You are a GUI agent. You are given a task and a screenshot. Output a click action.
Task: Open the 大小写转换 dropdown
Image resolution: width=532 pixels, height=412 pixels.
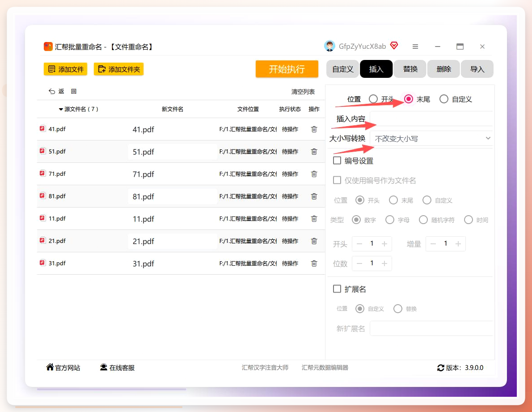(431, 139)
